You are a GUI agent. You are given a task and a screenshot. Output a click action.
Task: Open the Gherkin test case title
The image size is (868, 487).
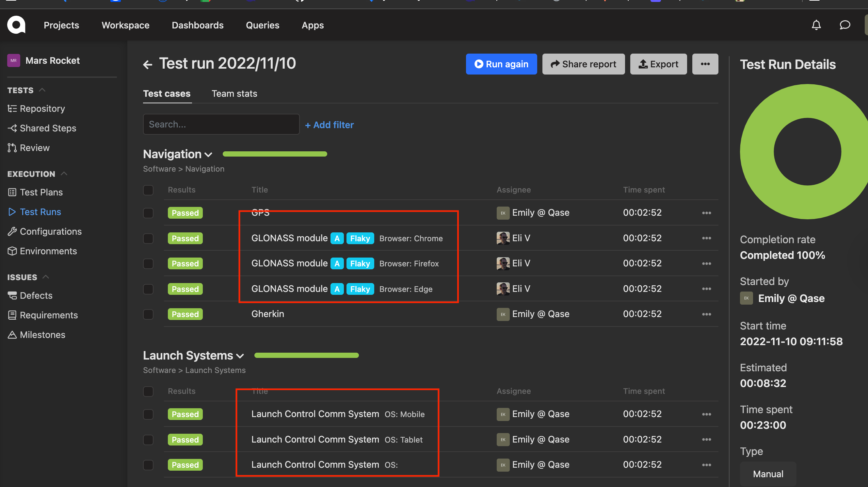click(x=267, y=314)
